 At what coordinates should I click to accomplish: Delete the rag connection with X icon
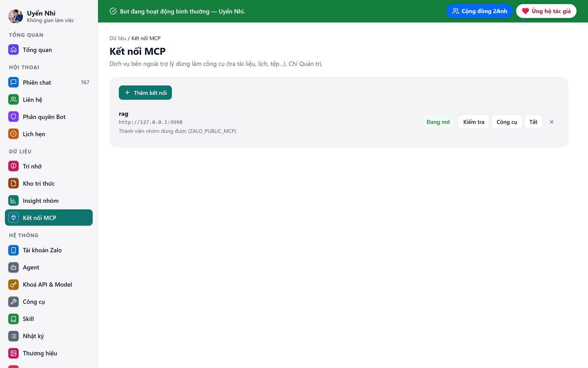[552, 122]
